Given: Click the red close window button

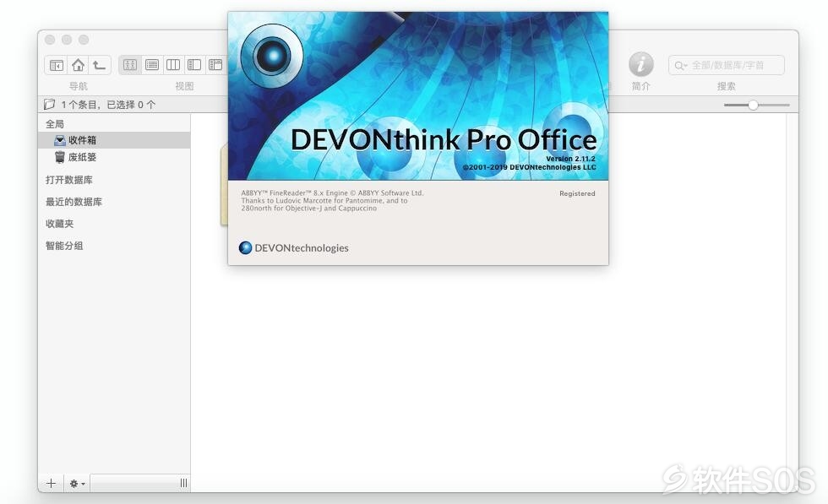Looking at the screenshot, I should click(50, 40).
